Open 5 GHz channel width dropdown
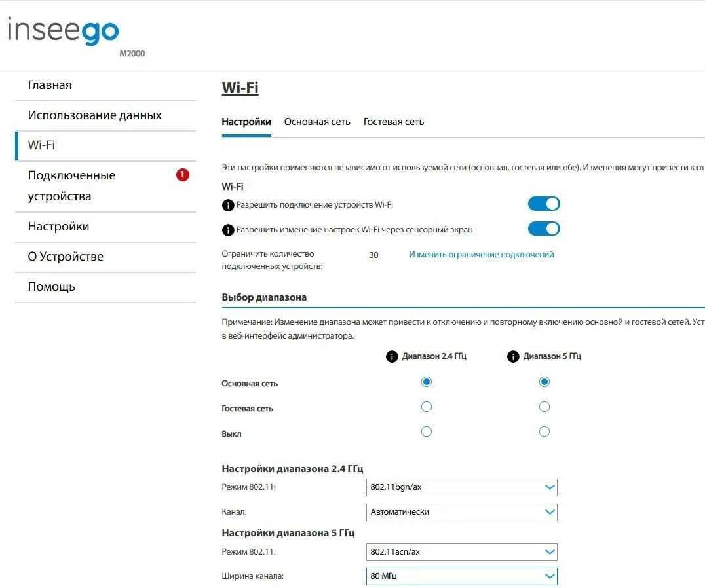This screenshot has width=705, height=588. point(461,576)
